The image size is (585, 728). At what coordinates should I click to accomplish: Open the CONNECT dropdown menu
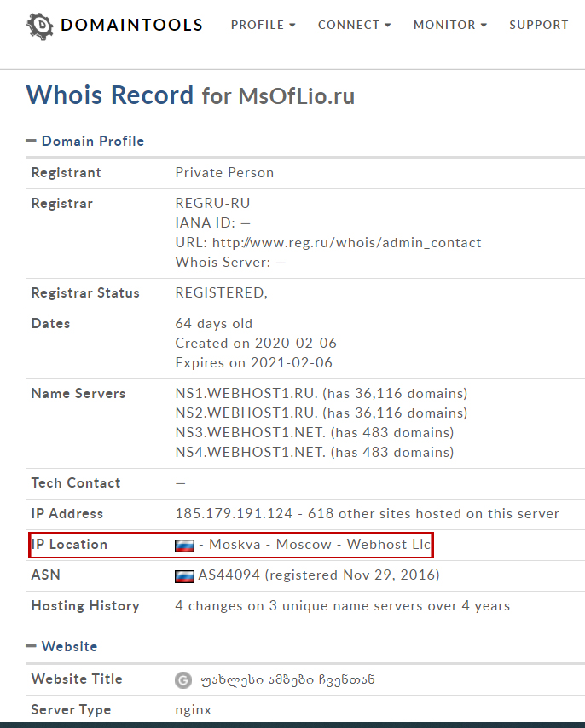[355, 25]
